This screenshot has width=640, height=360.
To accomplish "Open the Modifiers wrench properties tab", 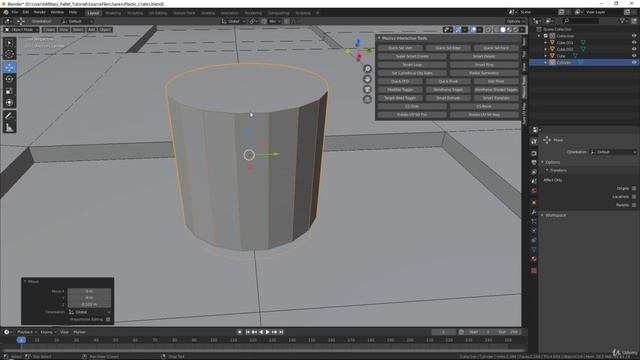I will pos(534,212).
